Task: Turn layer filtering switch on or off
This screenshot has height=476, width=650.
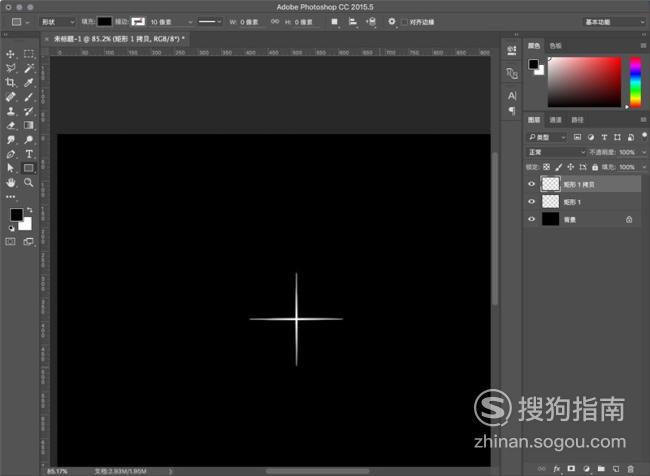Action: [644, 136]
